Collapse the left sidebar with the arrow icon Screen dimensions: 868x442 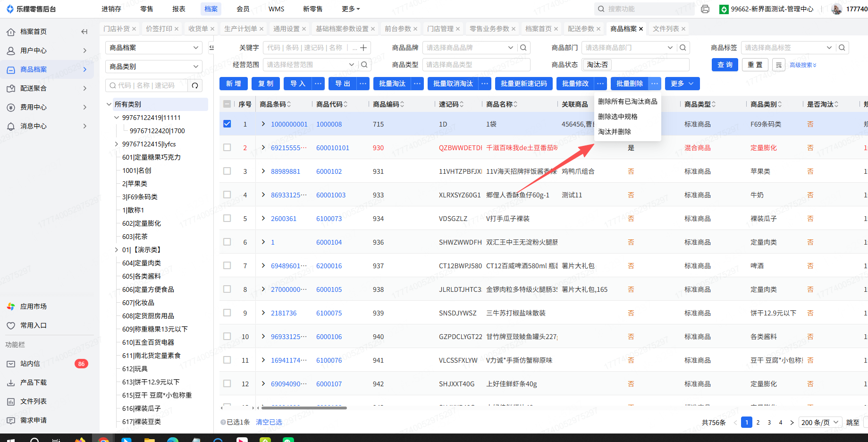[x=84, y=32]
